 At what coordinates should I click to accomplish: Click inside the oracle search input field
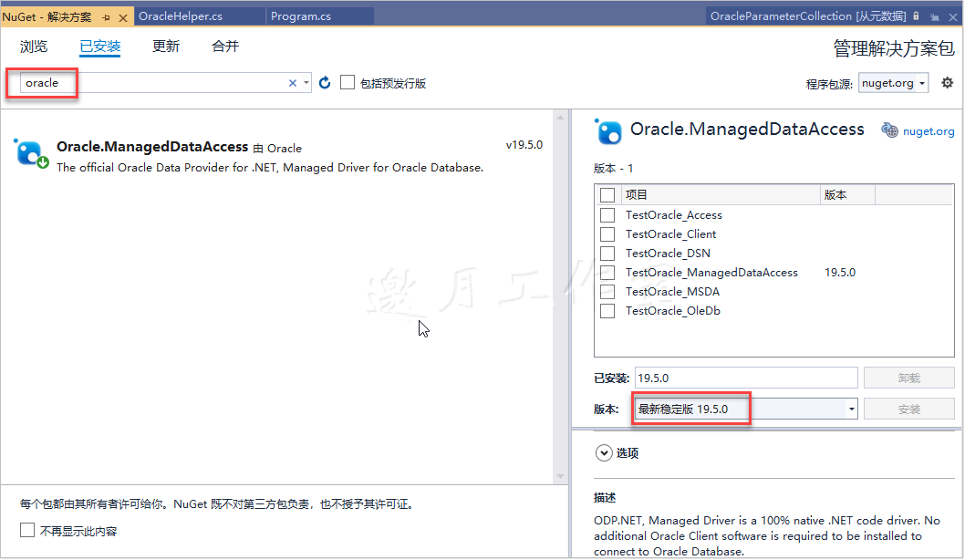pyautogui.click(x=137, y=82)
